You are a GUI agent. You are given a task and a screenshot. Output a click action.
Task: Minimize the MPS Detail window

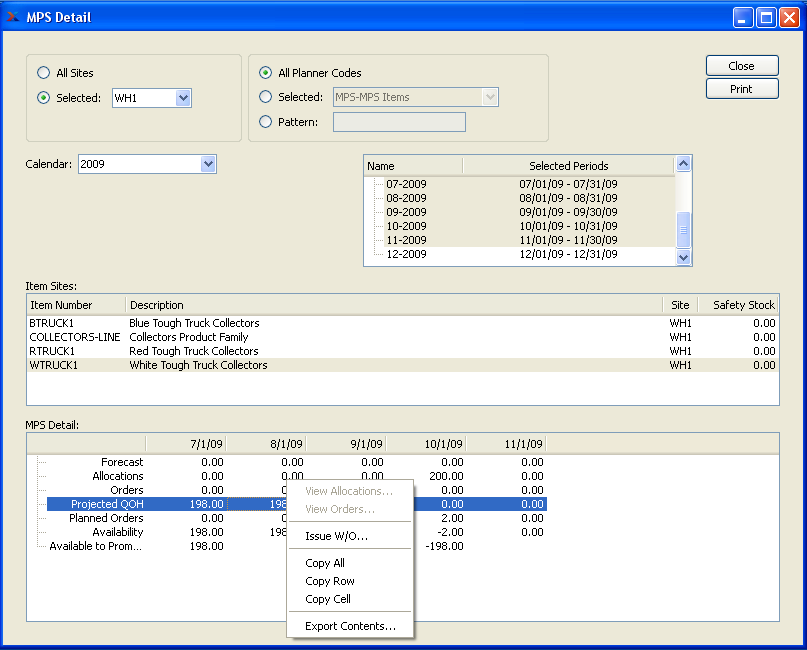point(744,16)
